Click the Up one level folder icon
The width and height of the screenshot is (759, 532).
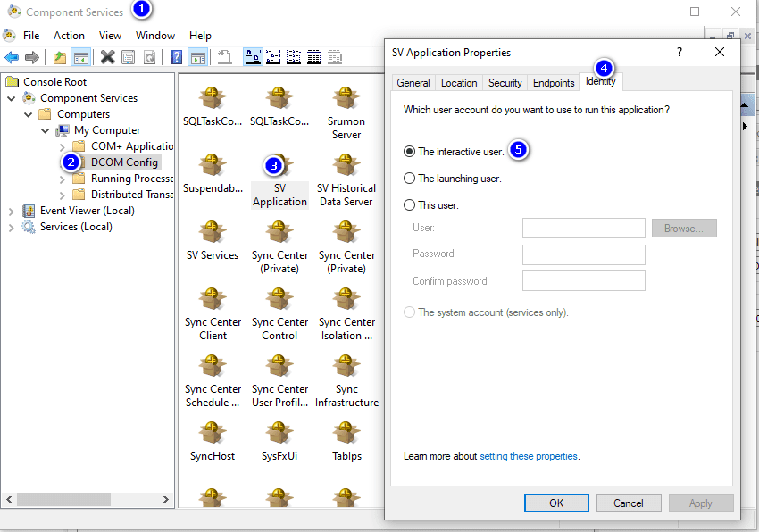(60, 58)
